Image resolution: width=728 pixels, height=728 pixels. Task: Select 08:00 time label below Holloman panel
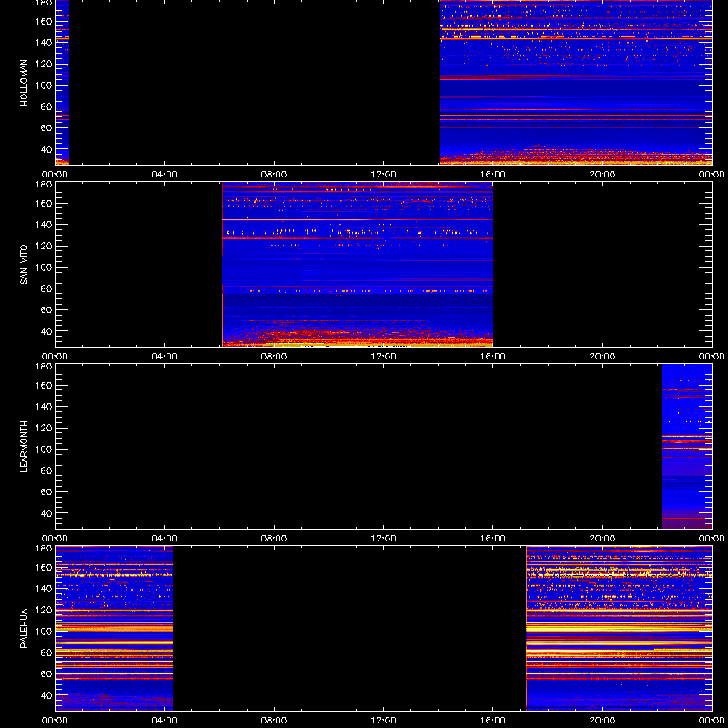(x=274, y=175)
